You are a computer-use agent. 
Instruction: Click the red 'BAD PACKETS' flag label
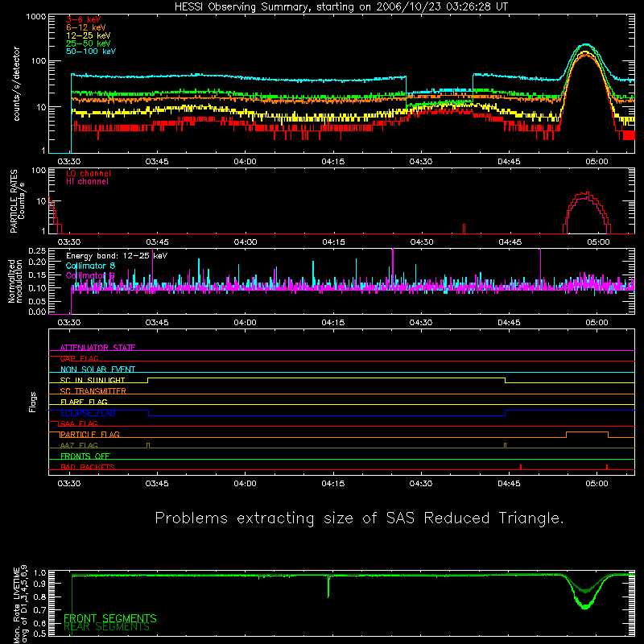click(88, 467)
